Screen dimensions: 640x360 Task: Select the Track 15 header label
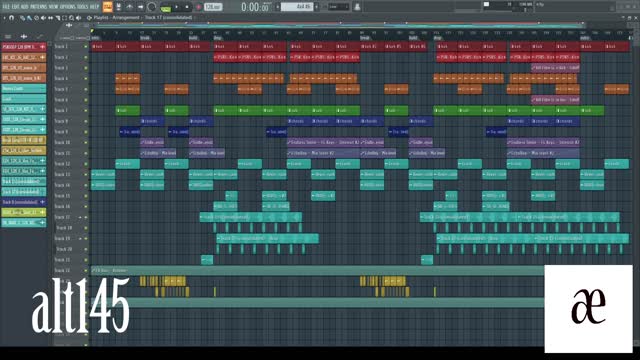[62, 196]
